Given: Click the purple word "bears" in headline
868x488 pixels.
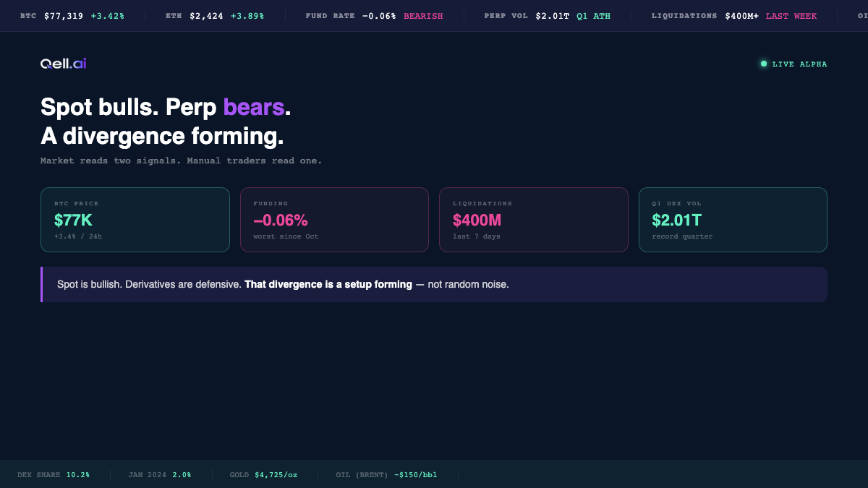Looking at the screenshot, I should (253, 107).
